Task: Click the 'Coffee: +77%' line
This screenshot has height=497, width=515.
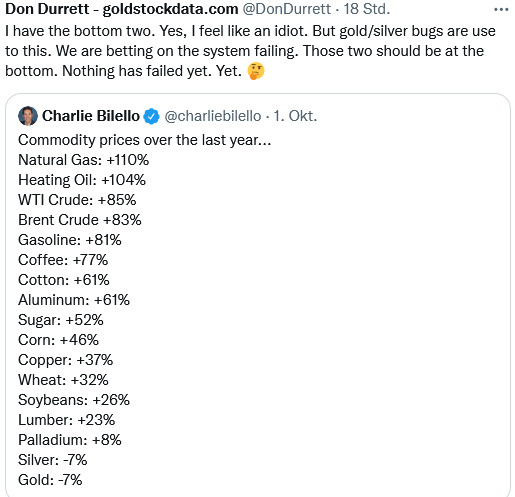Action: 63,260
